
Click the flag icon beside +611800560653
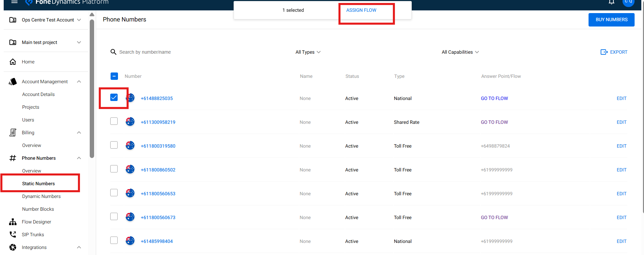130,193
